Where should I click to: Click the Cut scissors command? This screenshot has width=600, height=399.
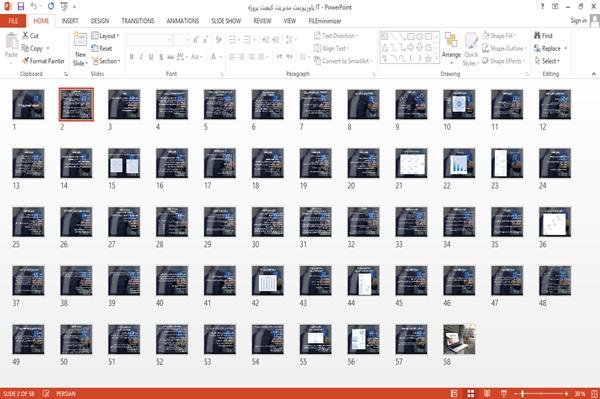coord(30,36)
